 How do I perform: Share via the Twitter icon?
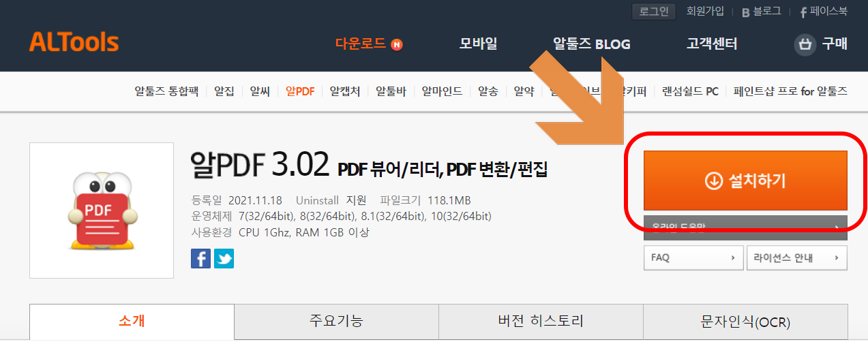tap(224, 258)
